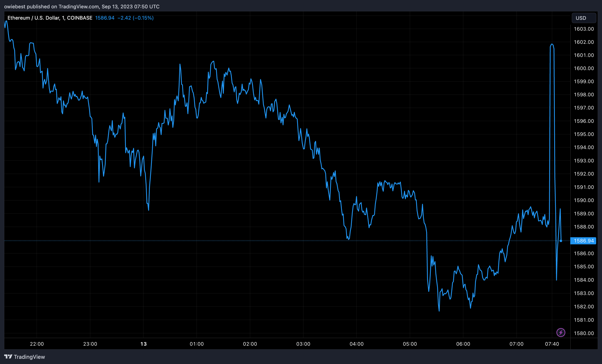
Task: Click the 01:00 time axis label
Action: tap(197, 344)
